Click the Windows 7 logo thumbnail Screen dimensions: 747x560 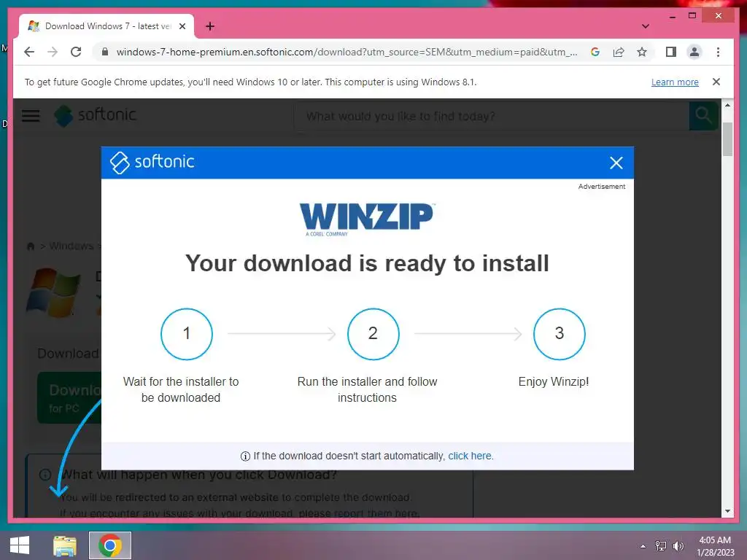tap(53, 292)
